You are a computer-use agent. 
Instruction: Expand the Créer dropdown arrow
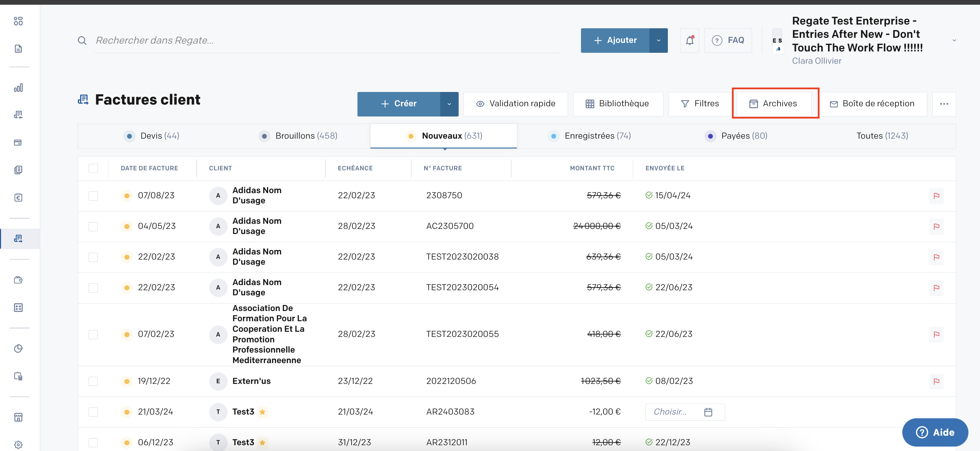pyautogui.click(x=449, y=104)
